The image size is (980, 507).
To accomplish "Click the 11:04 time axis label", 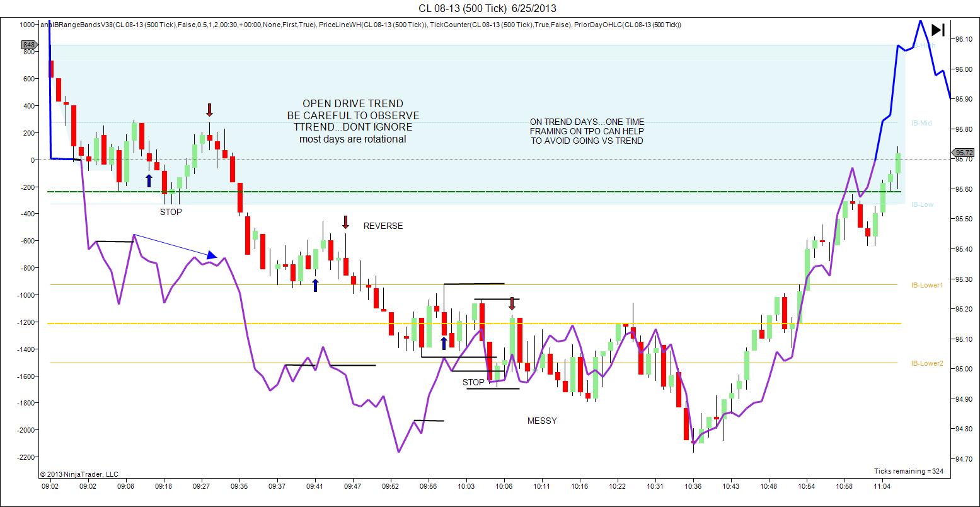I will pos(882,486).
